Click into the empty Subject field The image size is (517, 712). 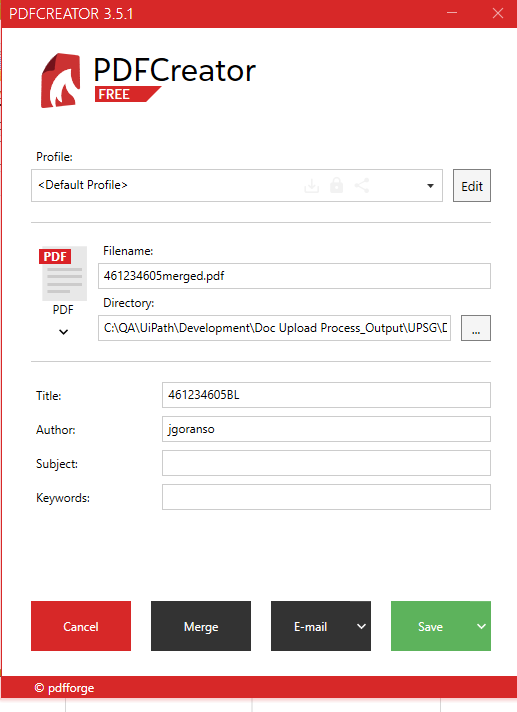pyautogui.click(x=326, y=463)
